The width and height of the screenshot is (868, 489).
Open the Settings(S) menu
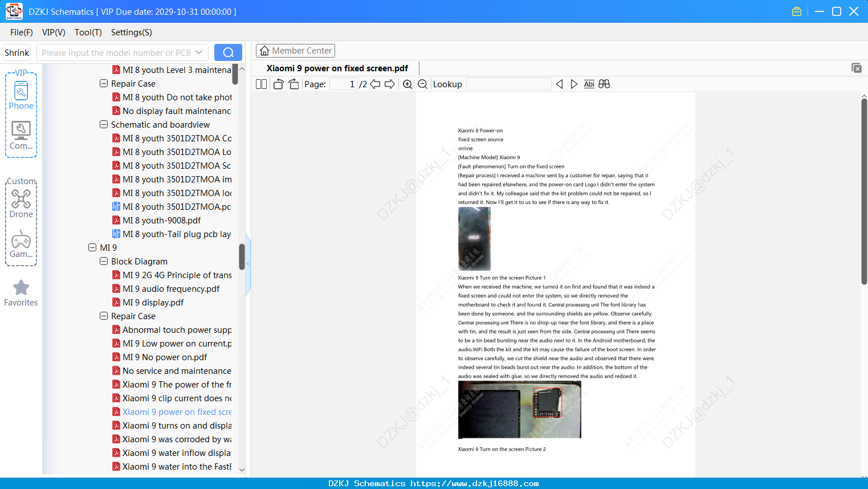coord(132,32)
